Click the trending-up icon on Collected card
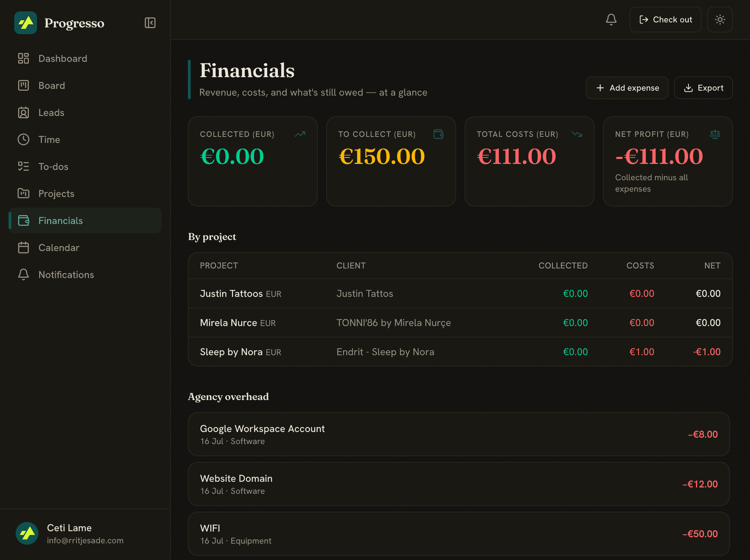 (300, 134)
